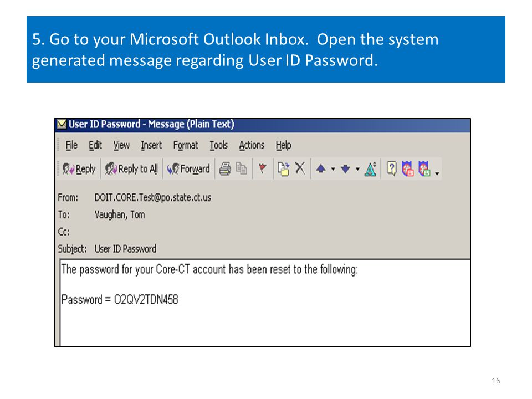Expand the previous item arrow dropdown

333,169
